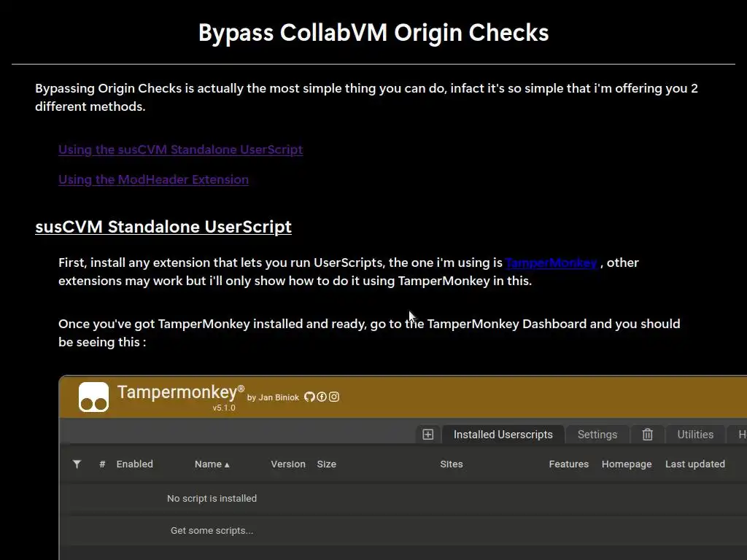Click the Homepage column header

[627, 464]
